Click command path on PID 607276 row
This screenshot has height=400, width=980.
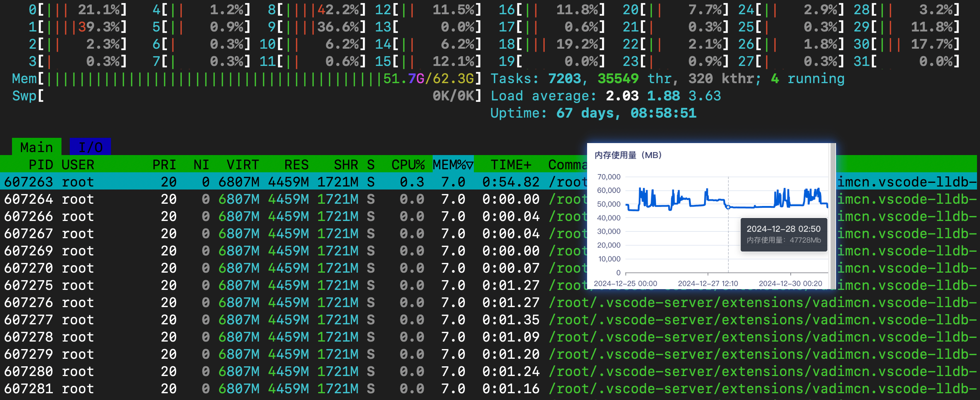point(763,302)
